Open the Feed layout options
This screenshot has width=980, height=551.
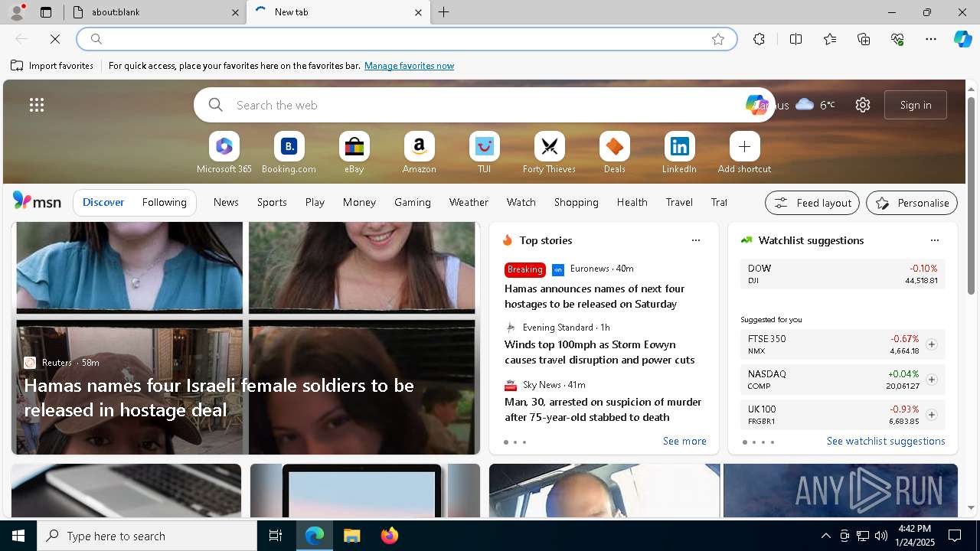[x=812, y=203]
